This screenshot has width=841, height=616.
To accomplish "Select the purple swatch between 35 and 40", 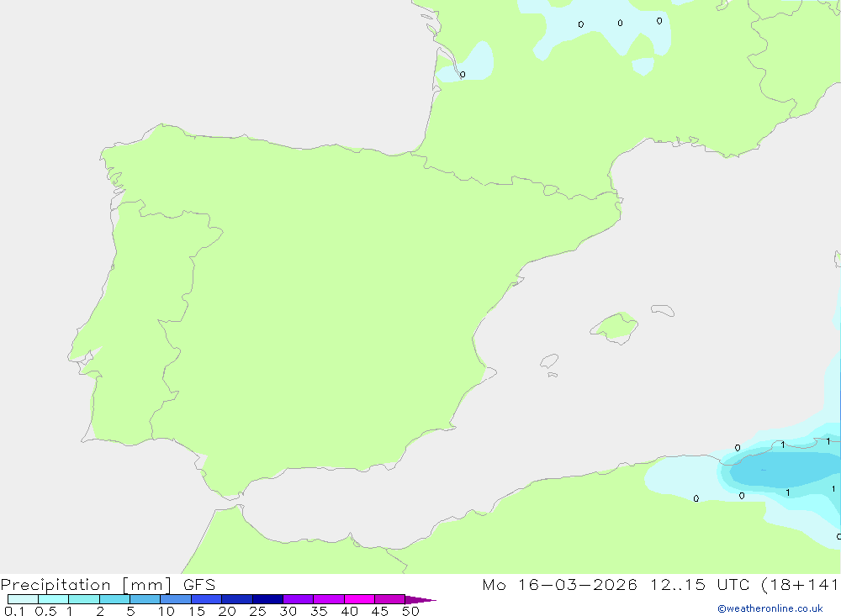I will 329,599.
